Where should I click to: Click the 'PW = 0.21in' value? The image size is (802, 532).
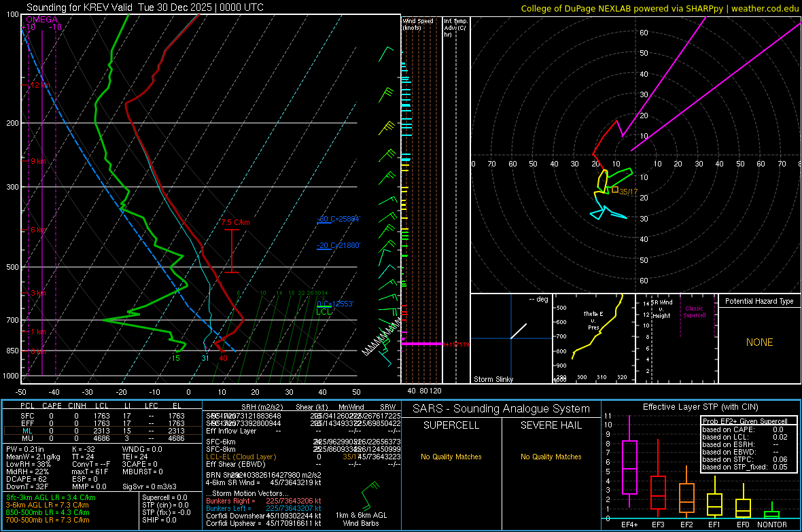pyautogui.click(x=25, y=449)
